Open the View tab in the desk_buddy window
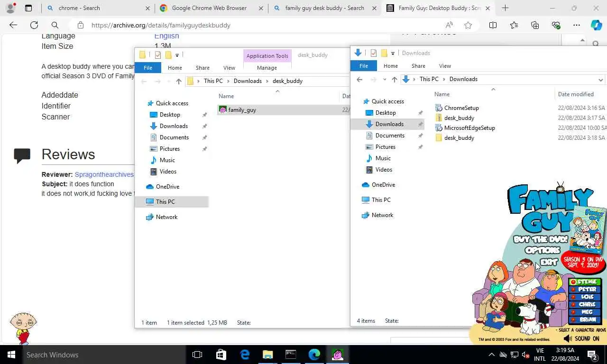This screenshot has height=364, width=607. point(229,68)
